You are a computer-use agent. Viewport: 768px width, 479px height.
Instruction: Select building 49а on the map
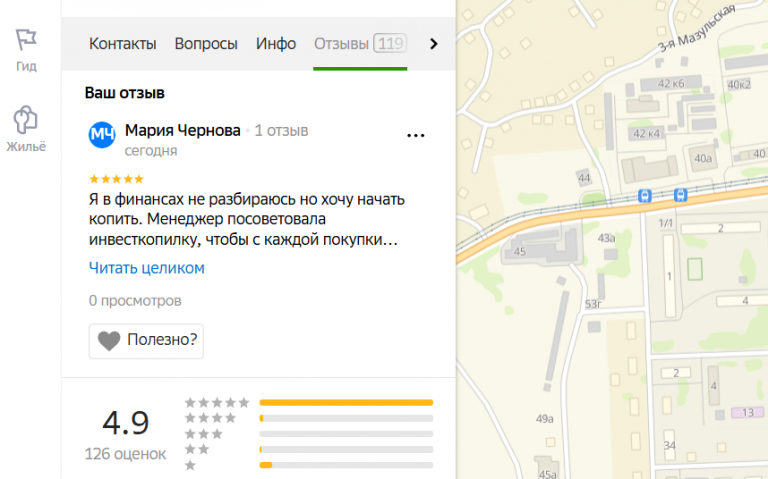(544, 419)
